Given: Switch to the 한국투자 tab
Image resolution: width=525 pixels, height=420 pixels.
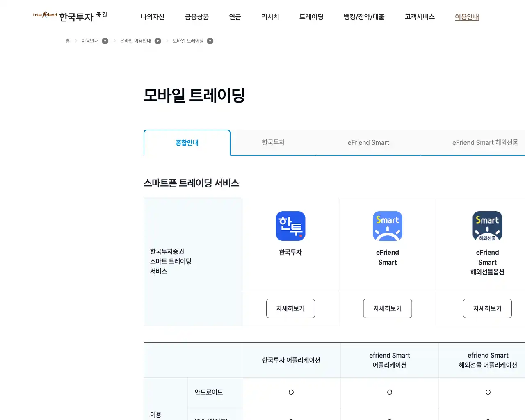Looking at the screenshot, I should (273, 143).
